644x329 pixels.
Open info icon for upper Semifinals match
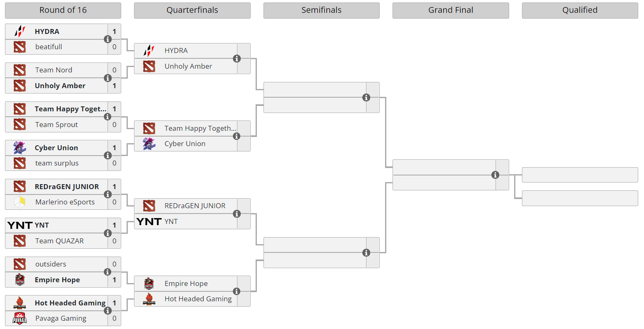point(366,98)
